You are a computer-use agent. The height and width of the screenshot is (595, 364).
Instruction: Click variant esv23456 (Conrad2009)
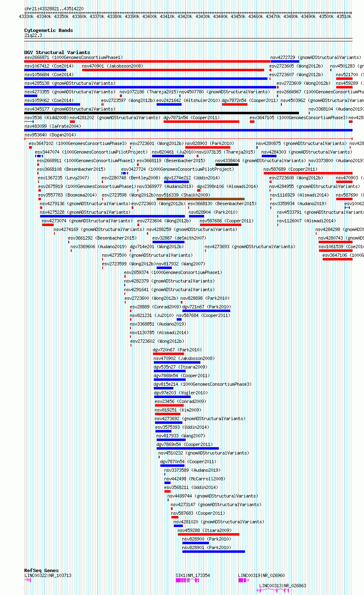point(180,401)
